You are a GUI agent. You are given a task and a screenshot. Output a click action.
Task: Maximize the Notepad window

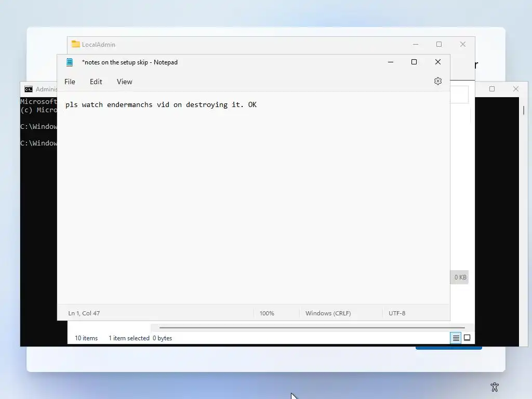414,62
